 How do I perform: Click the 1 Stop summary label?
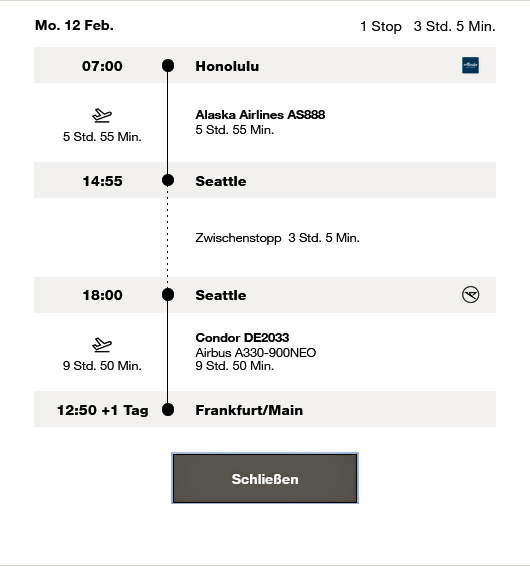tap(381, 26)
